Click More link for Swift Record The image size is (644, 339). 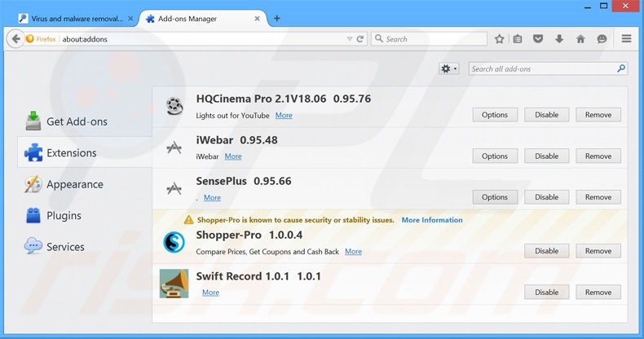click(x=210, y=293)
